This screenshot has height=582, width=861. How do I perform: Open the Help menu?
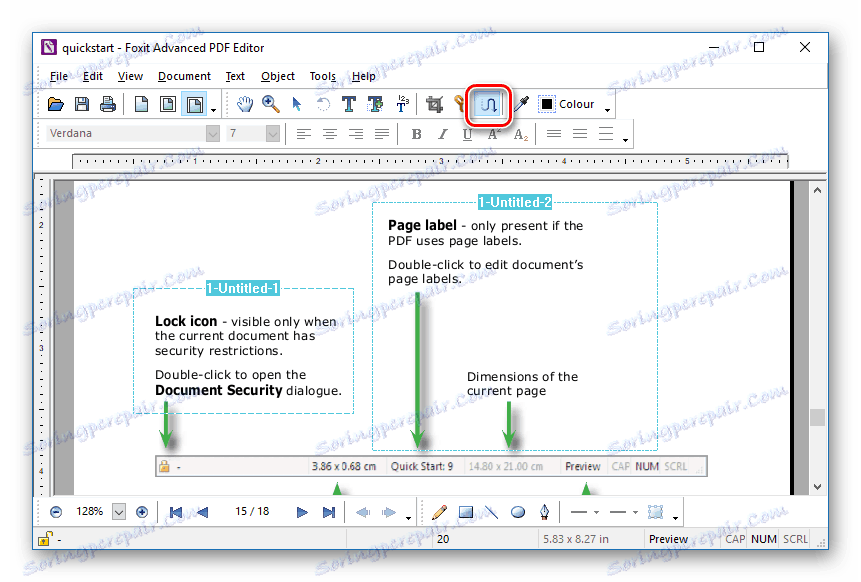click(364, 76)
